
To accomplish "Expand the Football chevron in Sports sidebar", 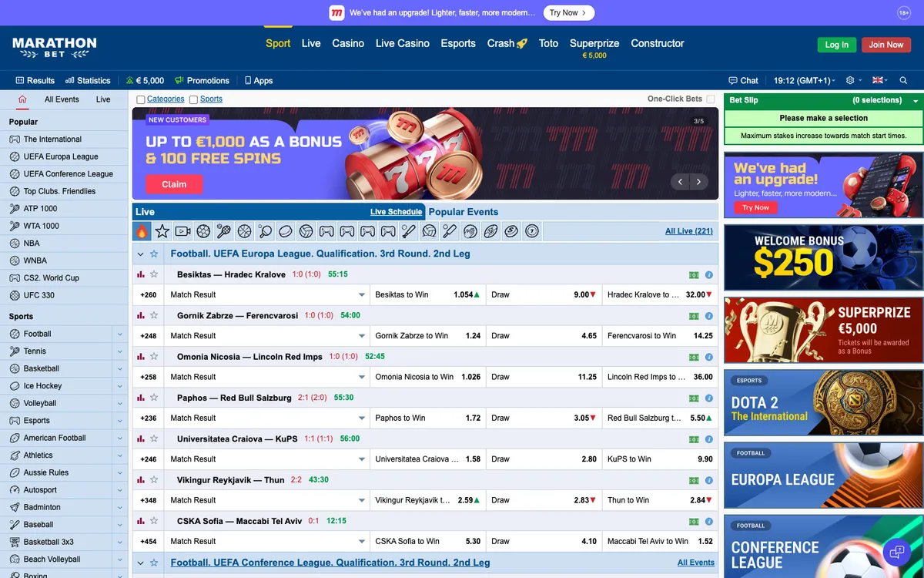I will coord(120,334).
